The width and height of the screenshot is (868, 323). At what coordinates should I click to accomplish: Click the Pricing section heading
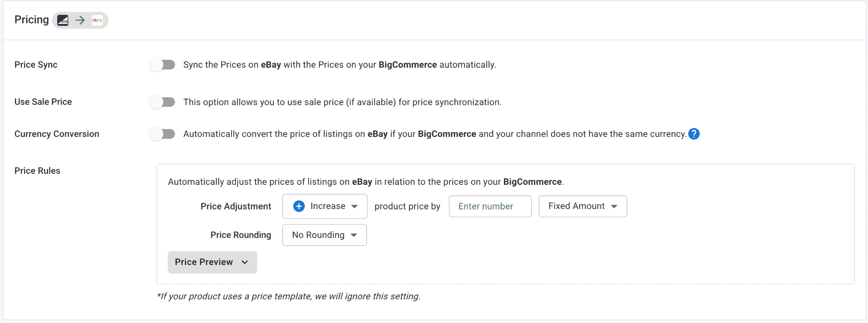[32, 20]
